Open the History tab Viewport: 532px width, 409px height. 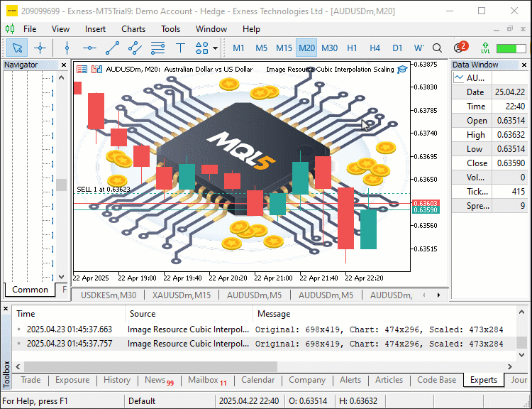click(x=117, y=380)
